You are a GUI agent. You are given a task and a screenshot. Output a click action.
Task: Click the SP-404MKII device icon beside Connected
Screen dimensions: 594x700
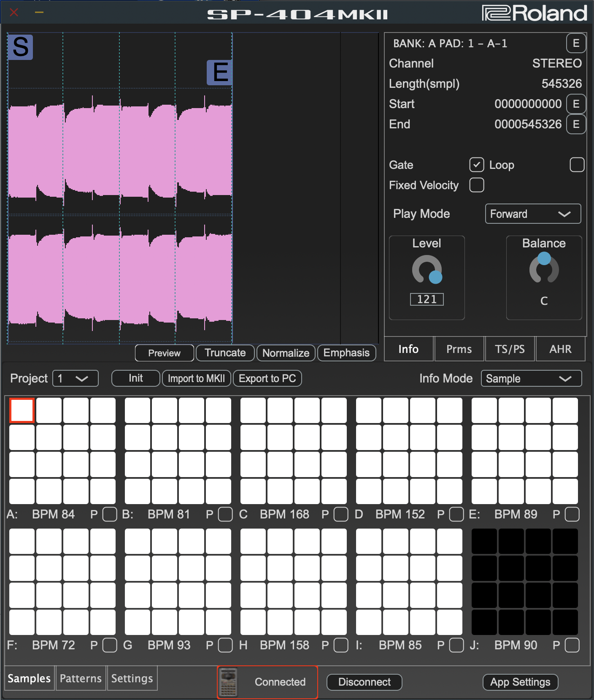click(229, 682)
